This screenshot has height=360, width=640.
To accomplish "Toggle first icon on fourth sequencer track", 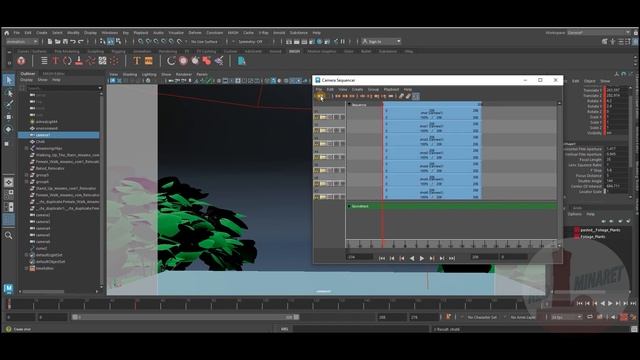I will (316, 157).
